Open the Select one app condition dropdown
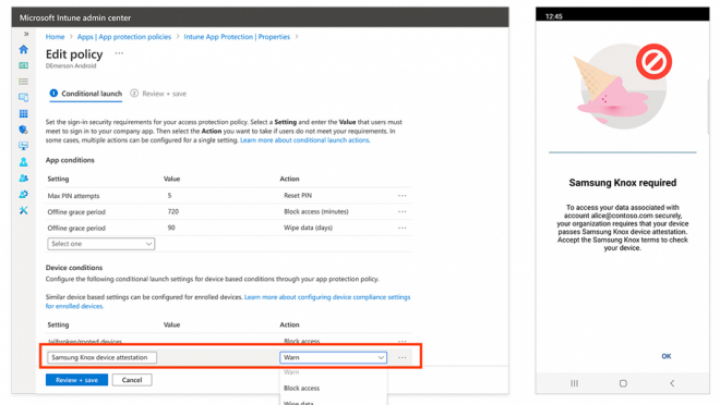This screenshot has height=405, width=720. coord(101,244)
